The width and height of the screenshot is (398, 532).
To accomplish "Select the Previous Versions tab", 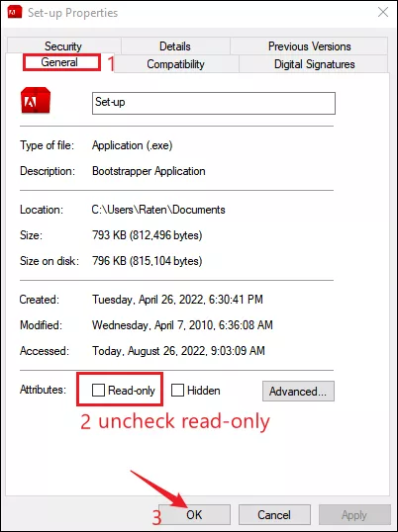I will point(309,45).
